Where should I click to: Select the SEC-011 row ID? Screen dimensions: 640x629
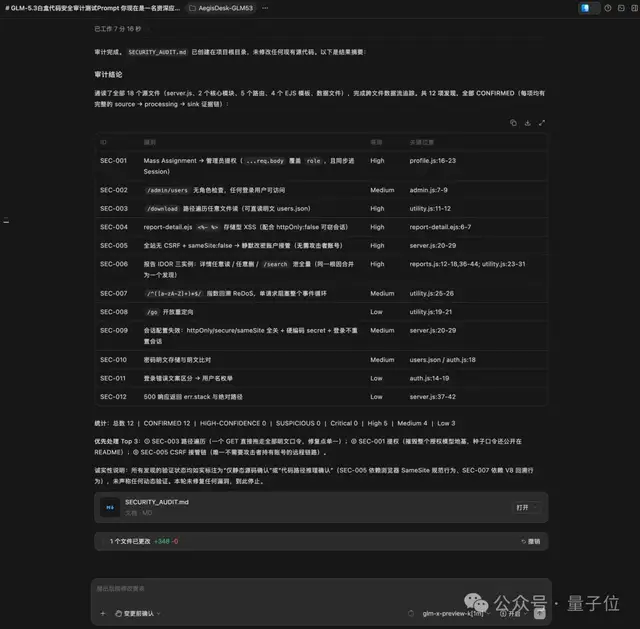(x=113, y=378)
